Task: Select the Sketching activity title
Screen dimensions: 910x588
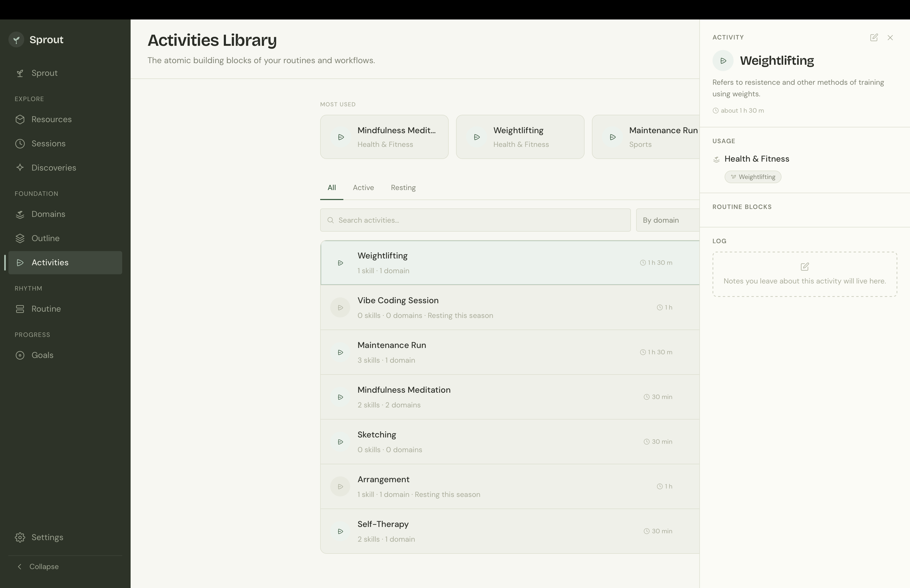Action: pyautogui.click(x=377, y=435)
